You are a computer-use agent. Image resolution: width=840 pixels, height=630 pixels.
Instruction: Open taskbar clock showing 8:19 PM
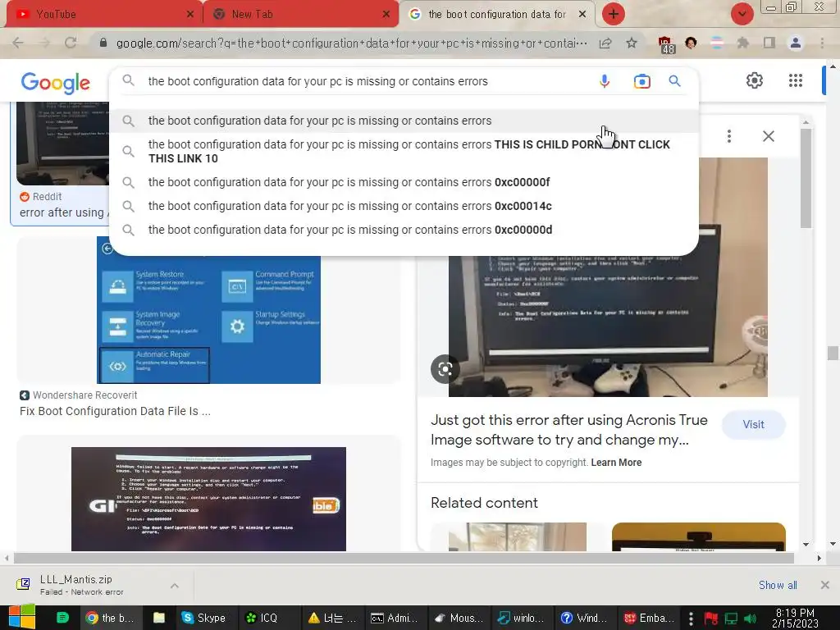[x=795, y=618]
